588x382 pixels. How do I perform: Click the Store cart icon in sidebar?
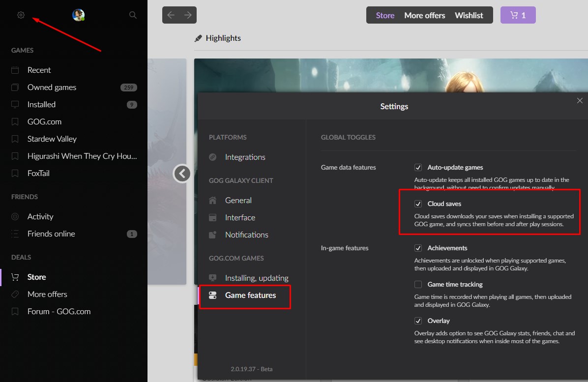(15, 277)
